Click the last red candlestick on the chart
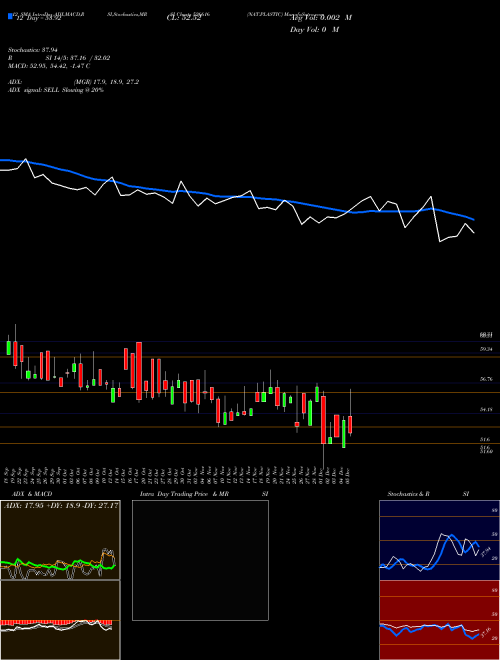The image size is (500, 660). coord(350,424)
